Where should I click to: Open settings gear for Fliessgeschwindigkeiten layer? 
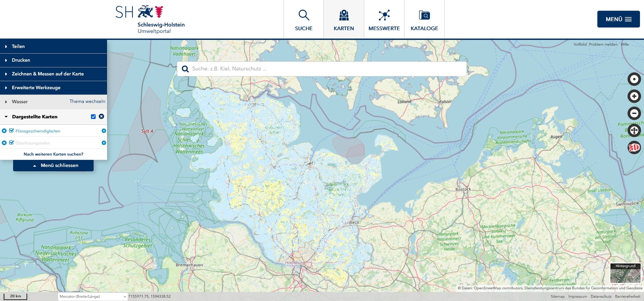tap(104, 131)
